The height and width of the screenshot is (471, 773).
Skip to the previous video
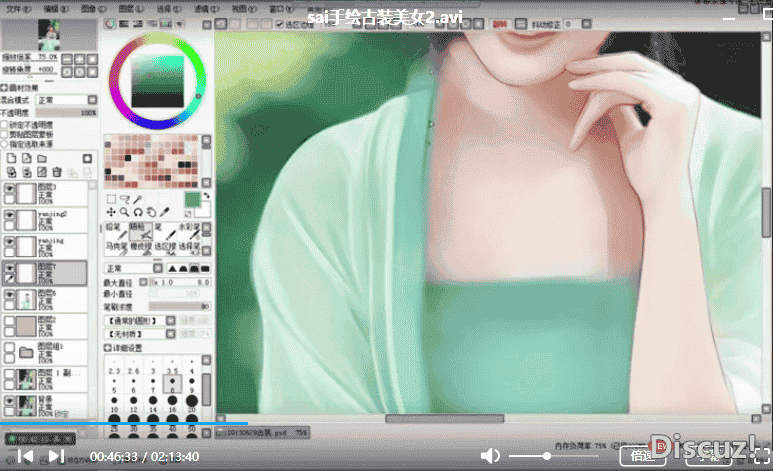coord(25,456)
